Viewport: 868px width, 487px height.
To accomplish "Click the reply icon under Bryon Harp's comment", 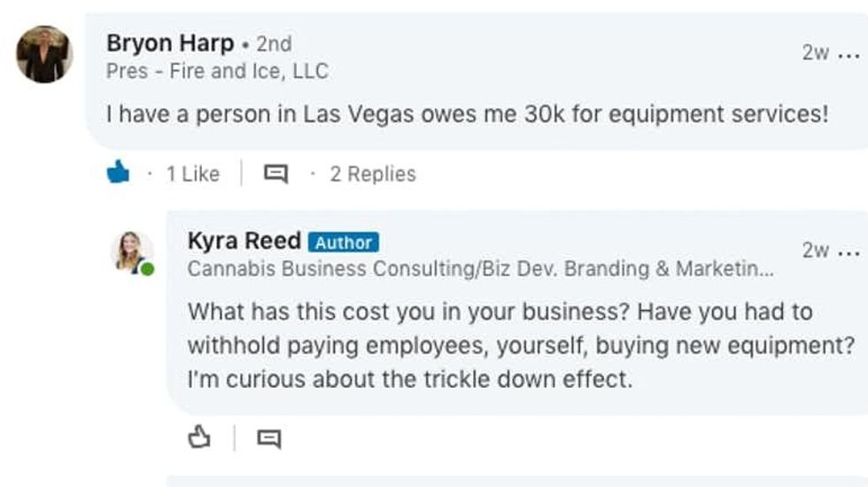I will (x=275, y=174).
